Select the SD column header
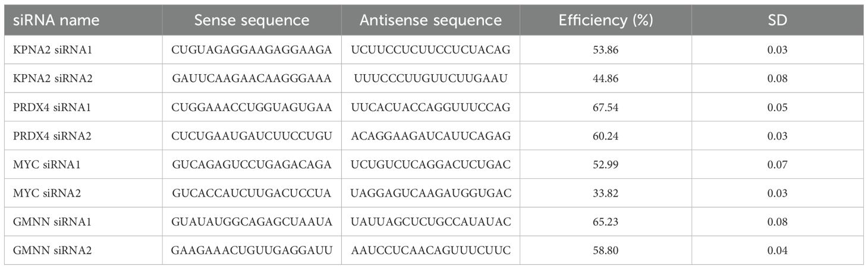 (778, 20)
